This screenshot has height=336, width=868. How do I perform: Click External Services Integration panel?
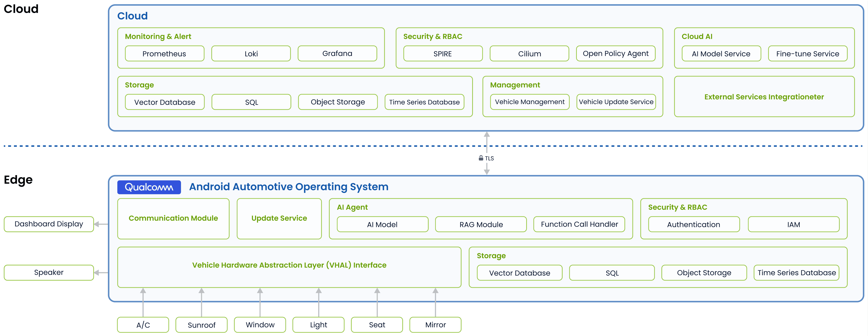click(764, 97)
